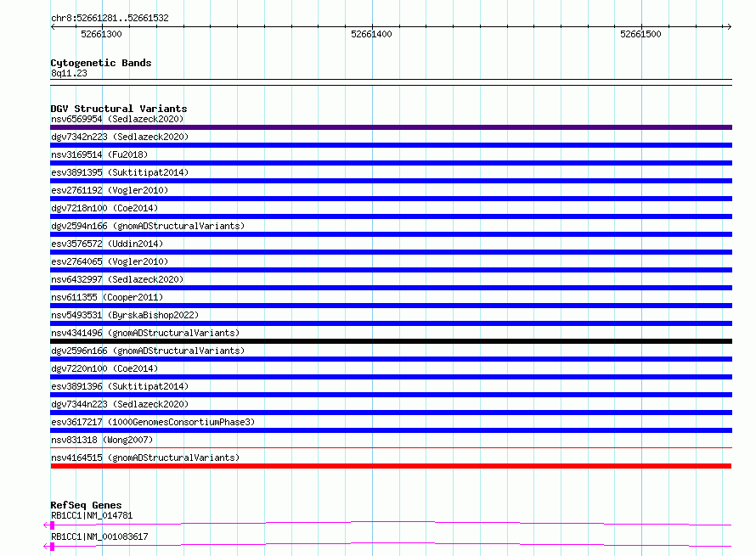This screenshot has width=756, height=556.
Task: Click the strand arrow of RB1CC1|NM_001083617
Action: point(46,547)
